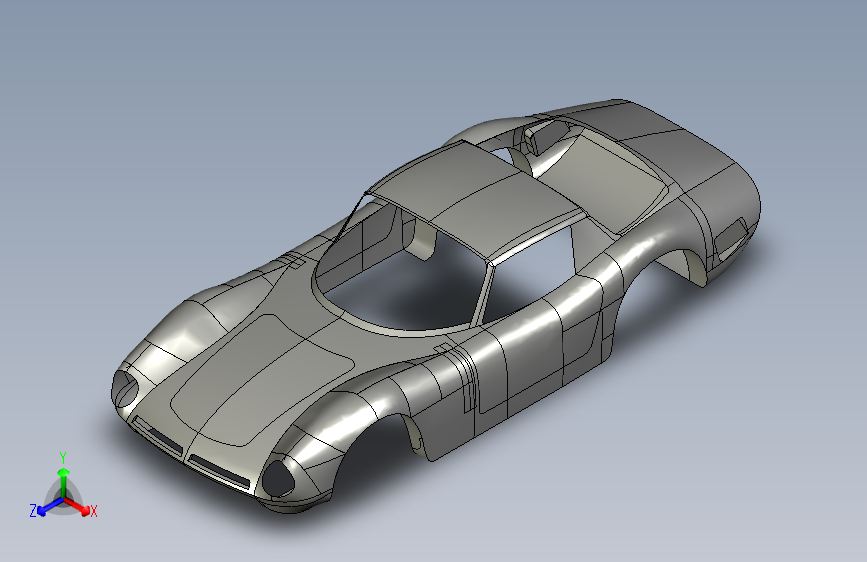
Task: Select the roof panel face of the car
Action: [x=476, y=199]
